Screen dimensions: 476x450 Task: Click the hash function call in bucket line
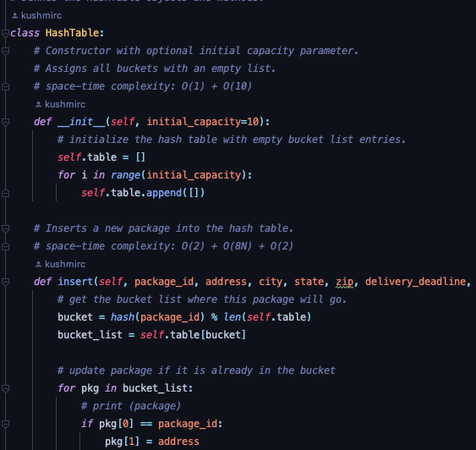tap(123, 317)
